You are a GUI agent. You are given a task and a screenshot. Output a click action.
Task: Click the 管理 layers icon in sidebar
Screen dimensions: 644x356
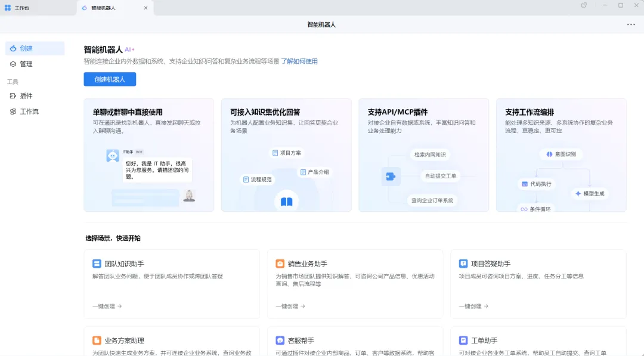tap(13, 64)
